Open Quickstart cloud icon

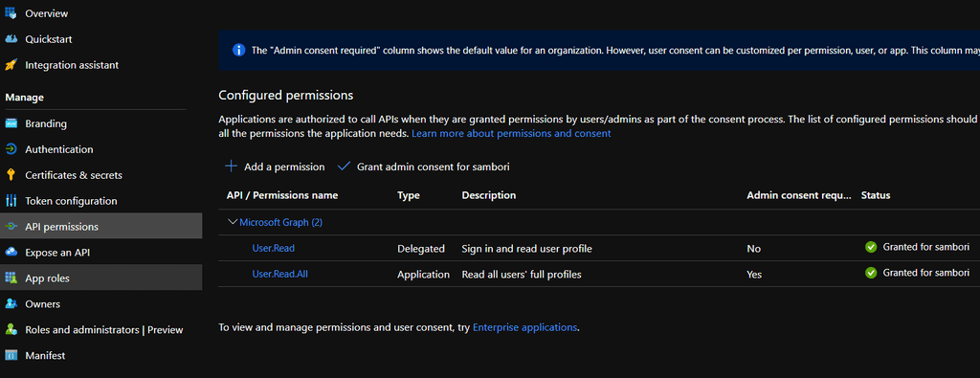(11, 38)
